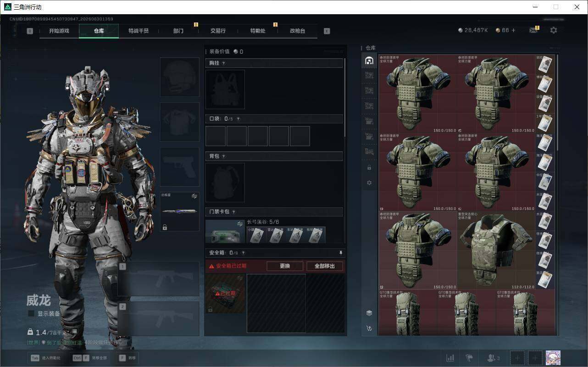Click the empty body armor equipment slot

(180, 122)
